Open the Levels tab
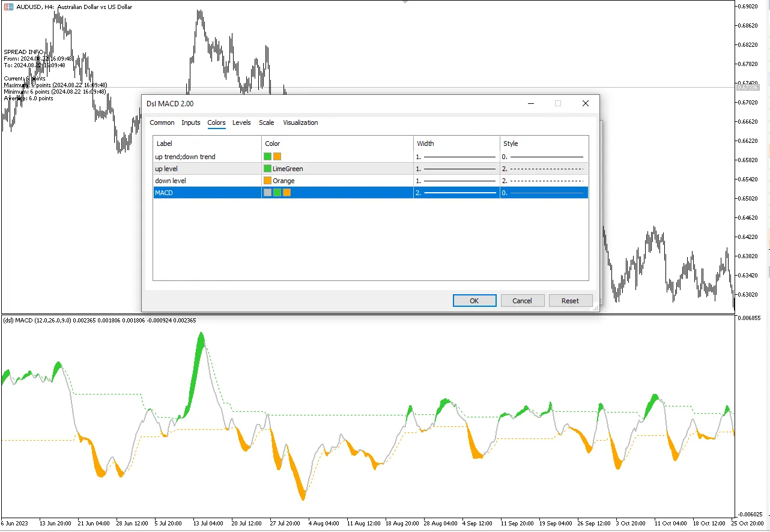The image size is (770, 532). (241, 122)
